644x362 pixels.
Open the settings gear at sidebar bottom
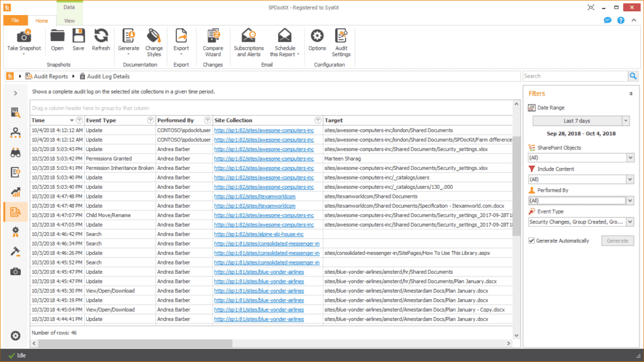click(x=16, y=336)
